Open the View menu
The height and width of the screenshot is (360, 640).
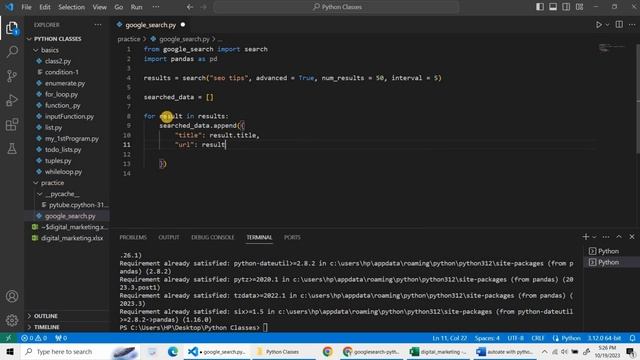(x=99, y=7)
